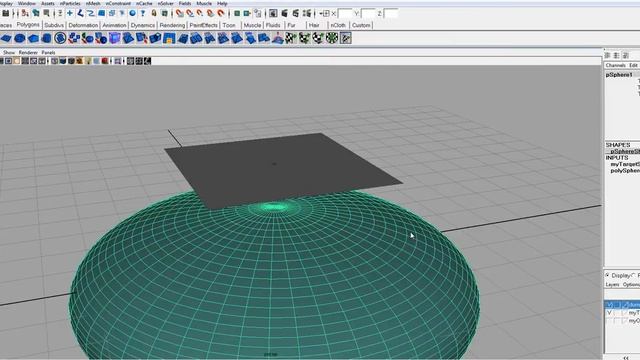Click select by component type icon
Screen dimensions: 640x360
[47, 13]
